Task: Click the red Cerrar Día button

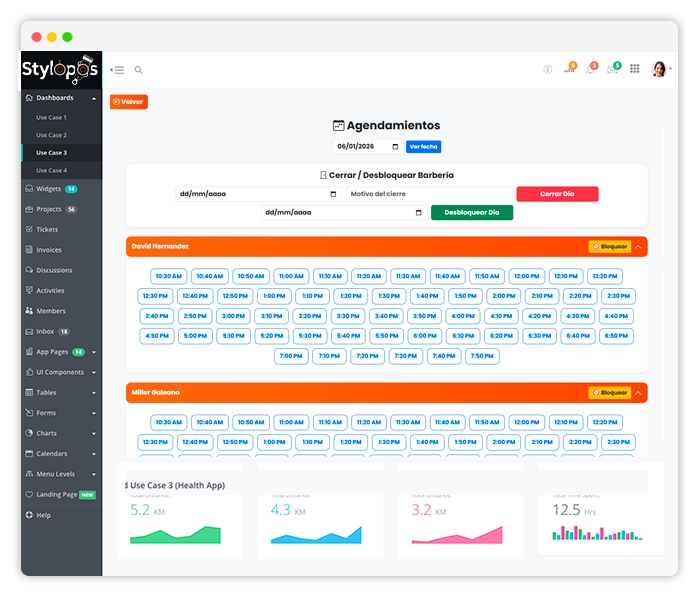Action: click(557, 194)
